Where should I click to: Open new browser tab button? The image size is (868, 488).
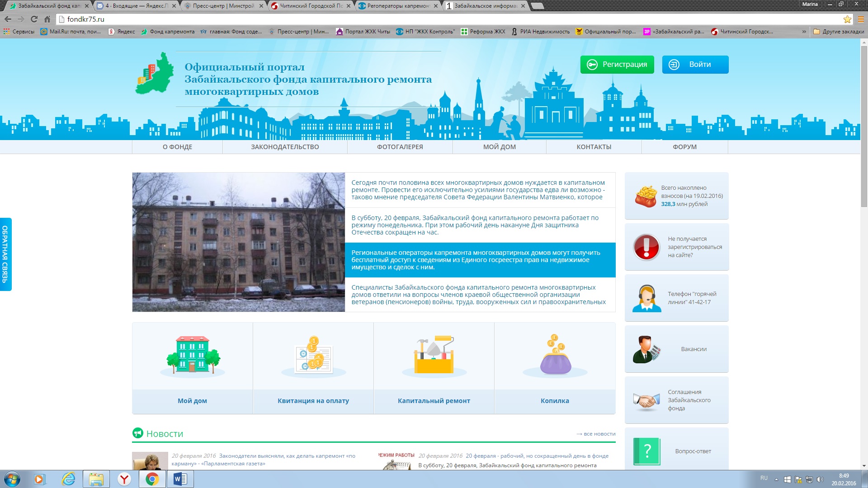pyautogui.click(x=537, y=6)
